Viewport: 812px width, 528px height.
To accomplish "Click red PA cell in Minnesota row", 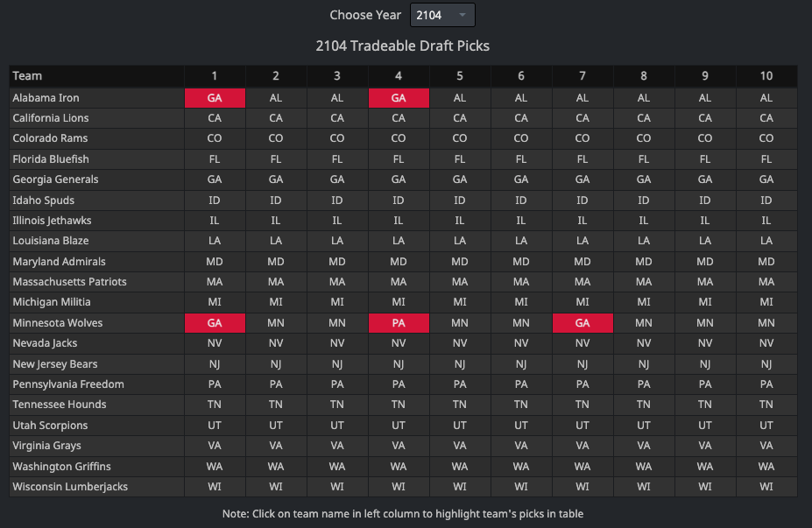I will [x=399, y=323].
